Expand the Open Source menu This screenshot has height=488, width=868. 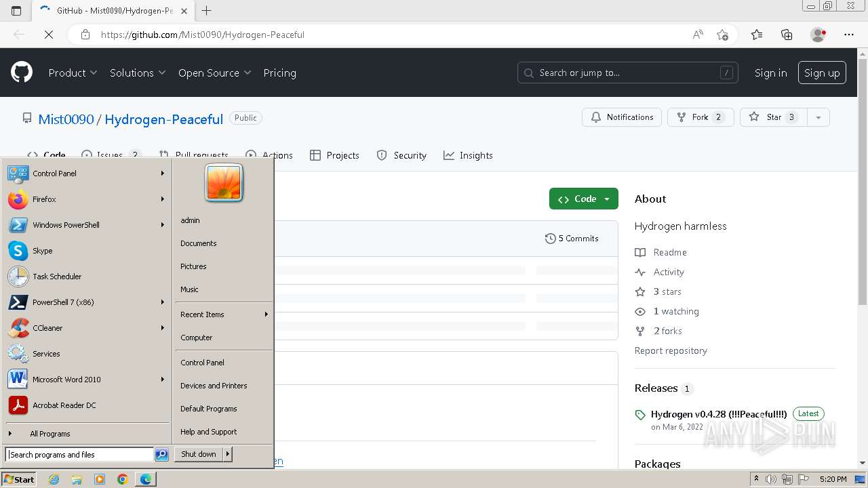pos(214,73)
